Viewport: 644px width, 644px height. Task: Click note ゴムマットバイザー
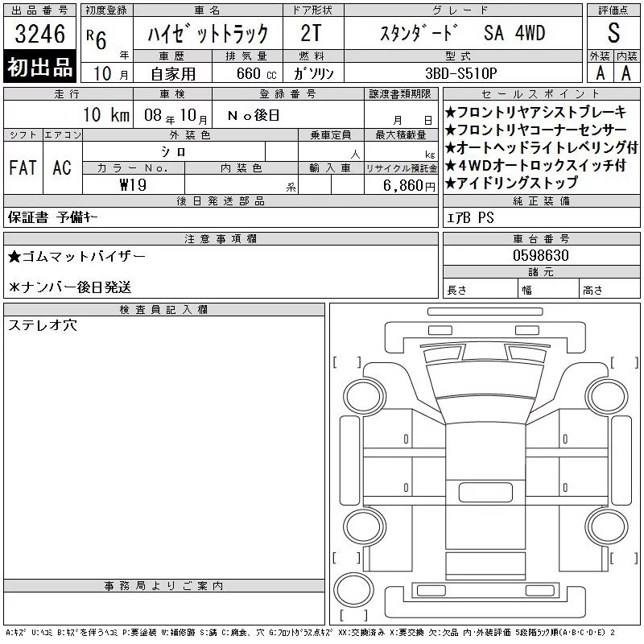(x=76, y=257)
